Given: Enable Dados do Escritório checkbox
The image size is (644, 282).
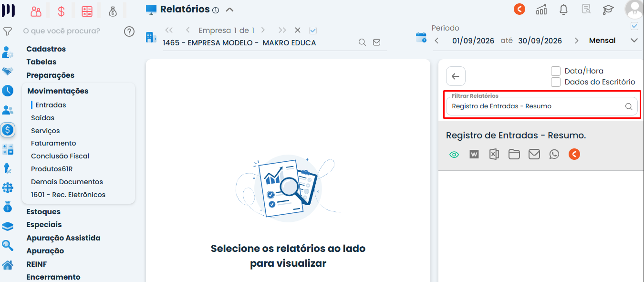Looking at the screenshot, I should tap(556, 82).
